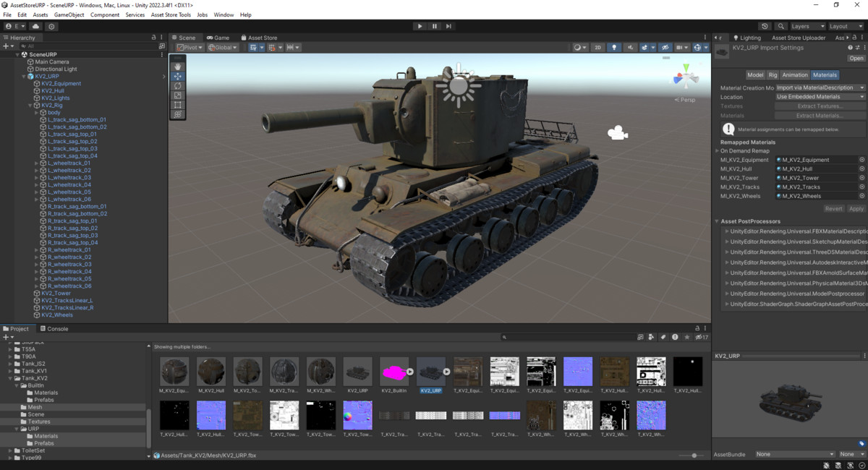Select the Hand view tool
This screenshot has width=868, height=470.
tap(178, 67)
